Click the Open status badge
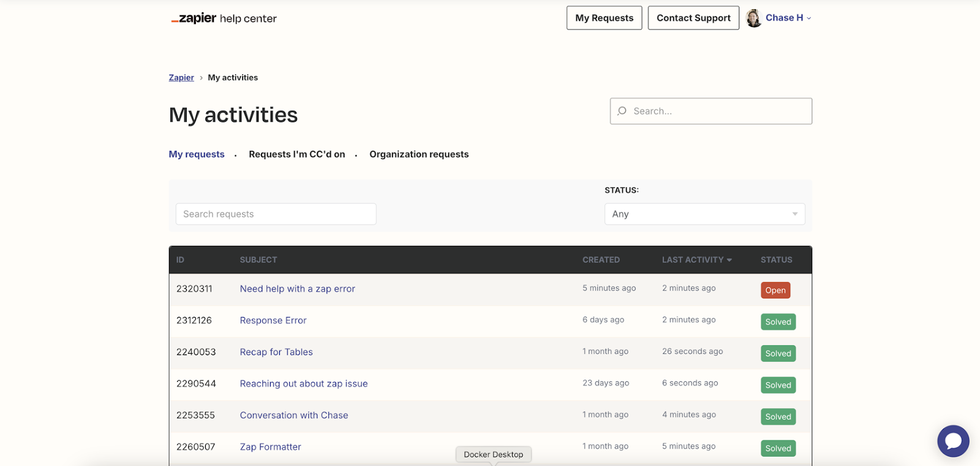Image resolution: width=980 pixels, height=466 pixels. pos(775,290)
